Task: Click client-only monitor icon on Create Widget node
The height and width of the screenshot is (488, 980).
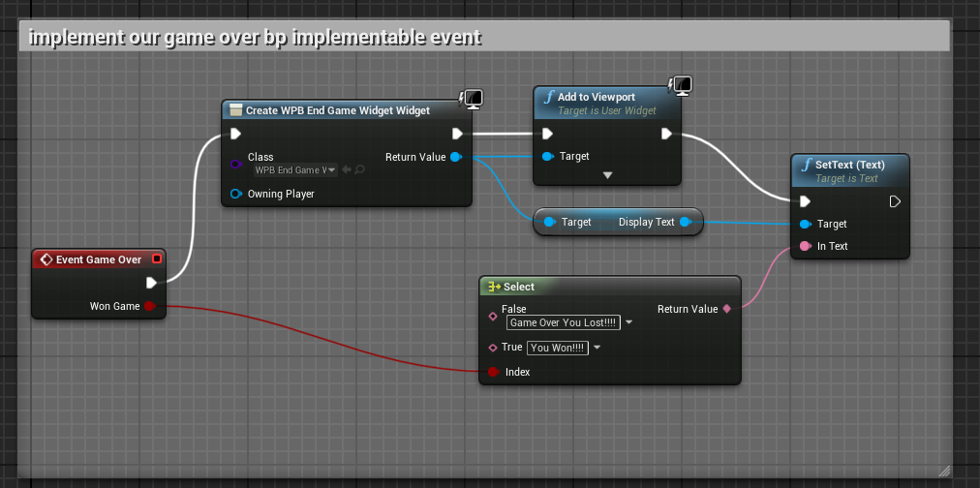Action: point(473,99)
